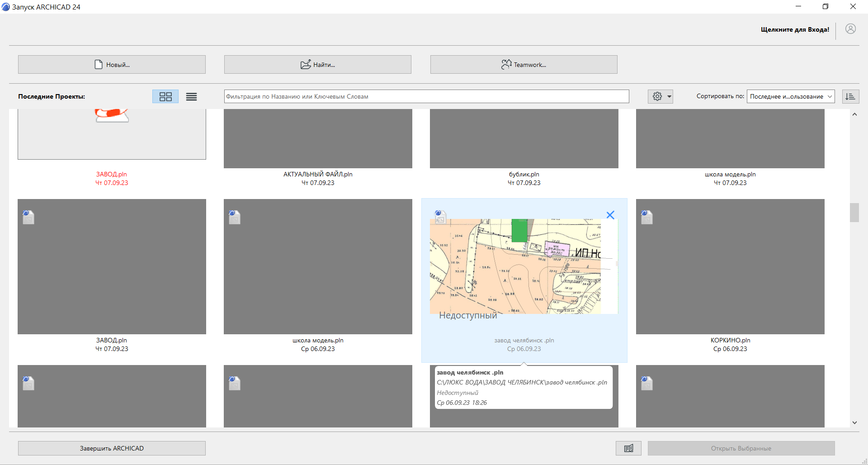Viewport: 868px width, 465px height.
Task: Click the завод челябинск .pln caption
Action: (524, 340)
